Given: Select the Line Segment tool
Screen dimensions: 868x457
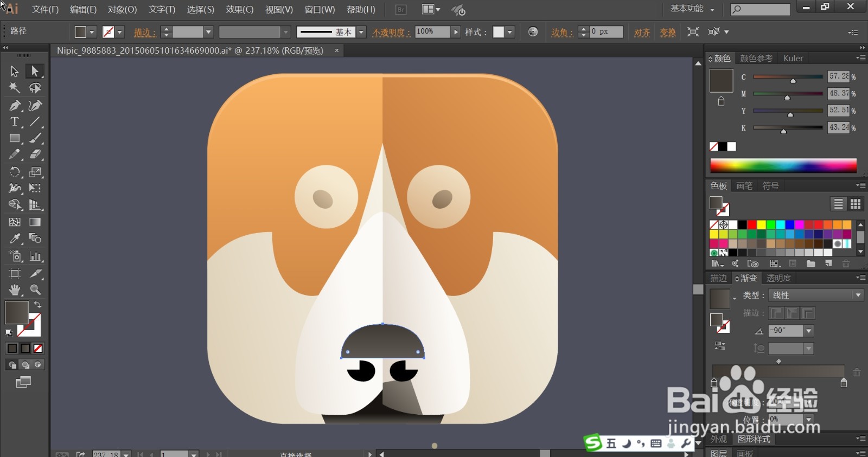Looking at the screenshot, I should [35, 121].
